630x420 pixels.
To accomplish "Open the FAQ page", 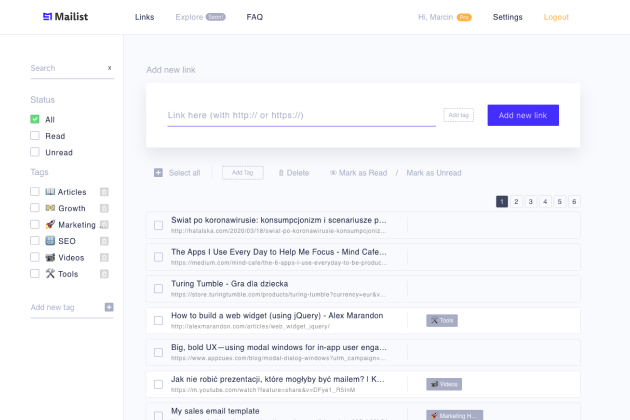I will [x=255, y=17].
